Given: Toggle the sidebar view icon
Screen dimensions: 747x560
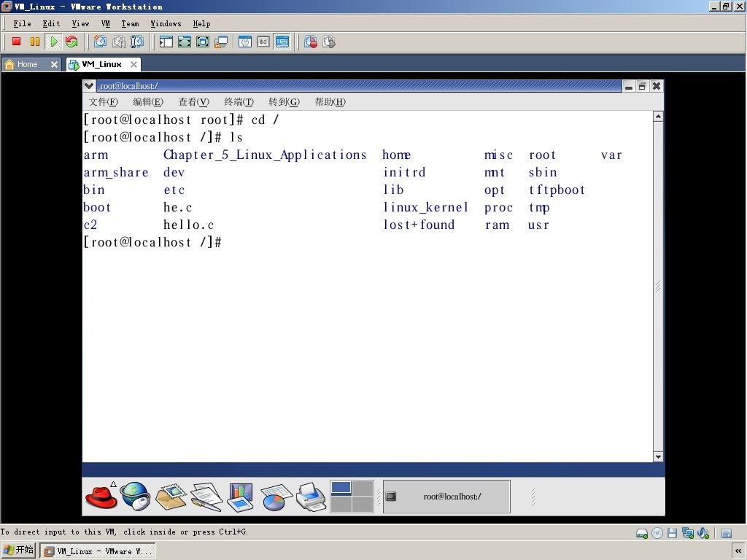Looking at the screenshot, I should pyautogui.click(x=166, y=42).
